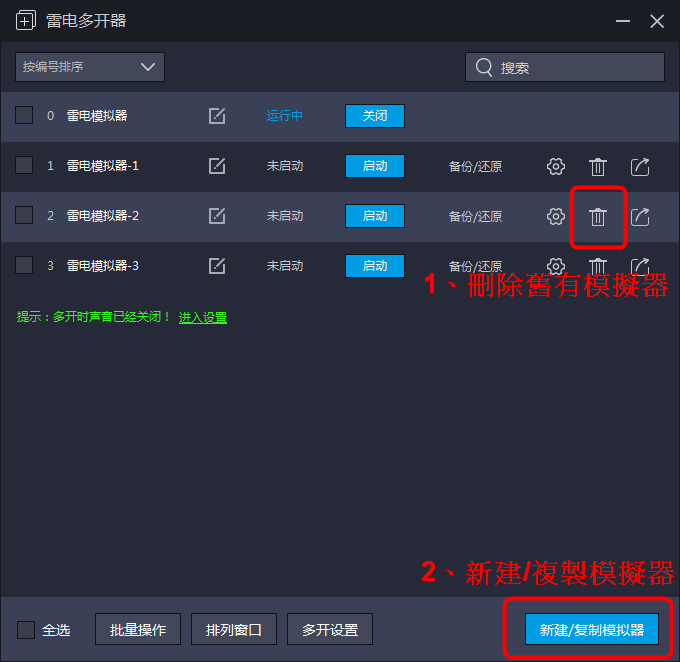Image resolution: width=680 pixels, height=662 pixels.
Task: Click 新建/复制模拟器 button
Action: pyautogui.click(x=592, y=629)
